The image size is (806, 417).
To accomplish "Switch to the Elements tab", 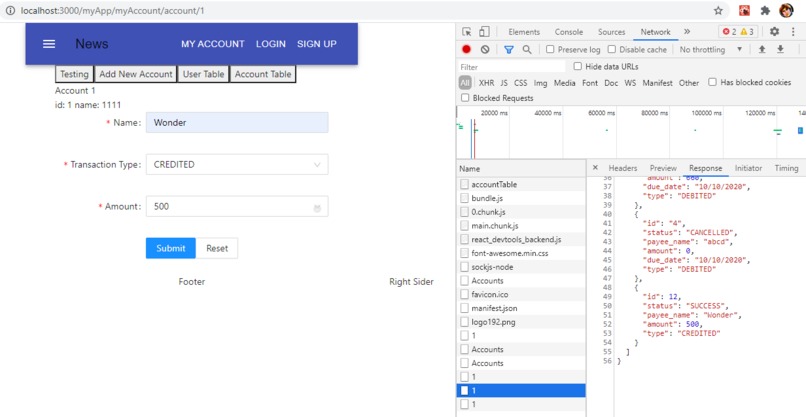I will pyautogui.click(x=524, y=32).
